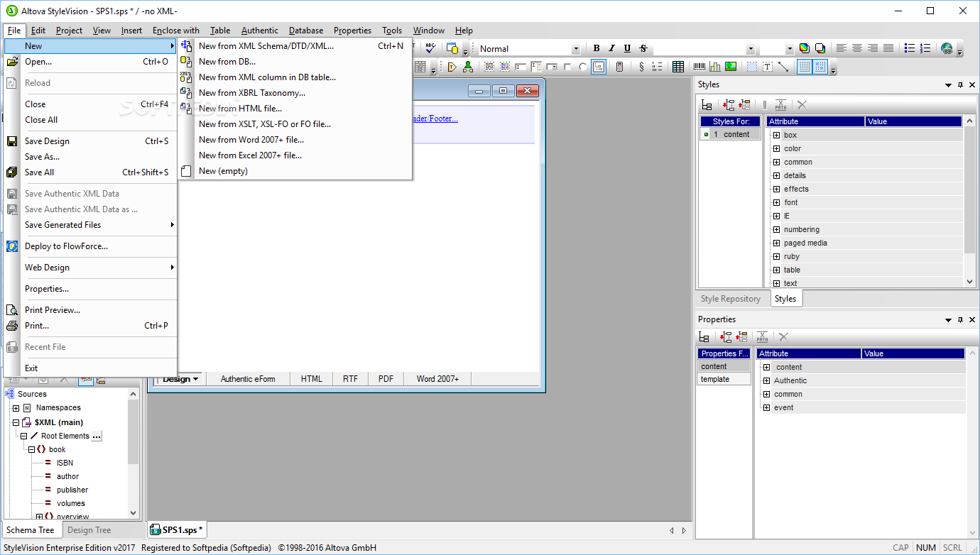
Task: Center align text via toolbar
Action: [857, 48]
